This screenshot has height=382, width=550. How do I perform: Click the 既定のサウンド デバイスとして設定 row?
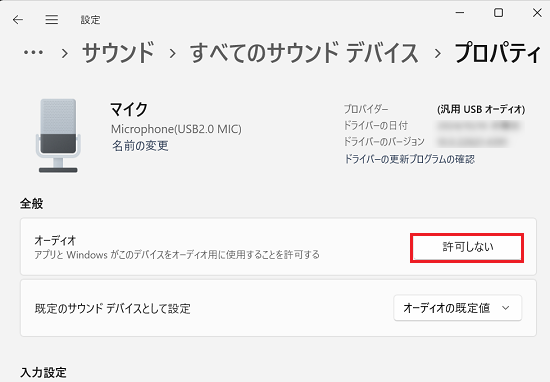coord(278,308)
